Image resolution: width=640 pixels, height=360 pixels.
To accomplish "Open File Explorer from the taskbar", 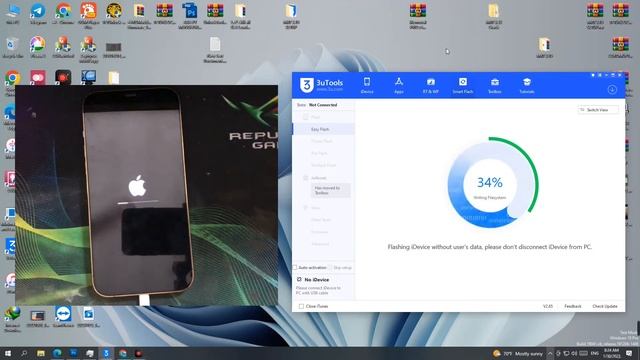I will point(41,353).
